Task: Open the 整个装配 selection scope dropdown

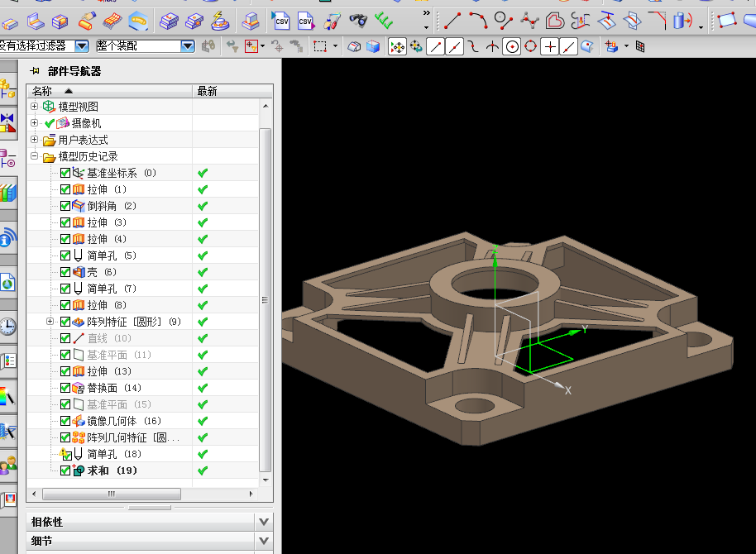Action: point(187,46)
